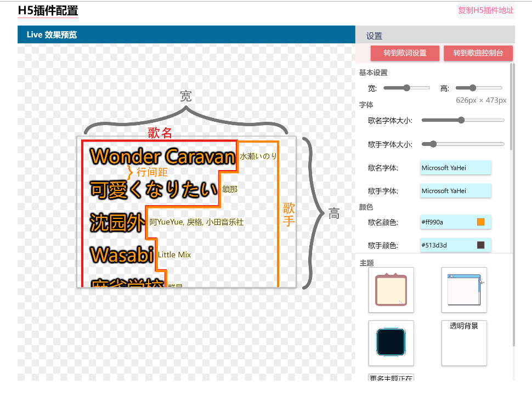Click the 歌名颜色 hex value field
The width and height of the screenshot is (532, 395).
(447, 222)
